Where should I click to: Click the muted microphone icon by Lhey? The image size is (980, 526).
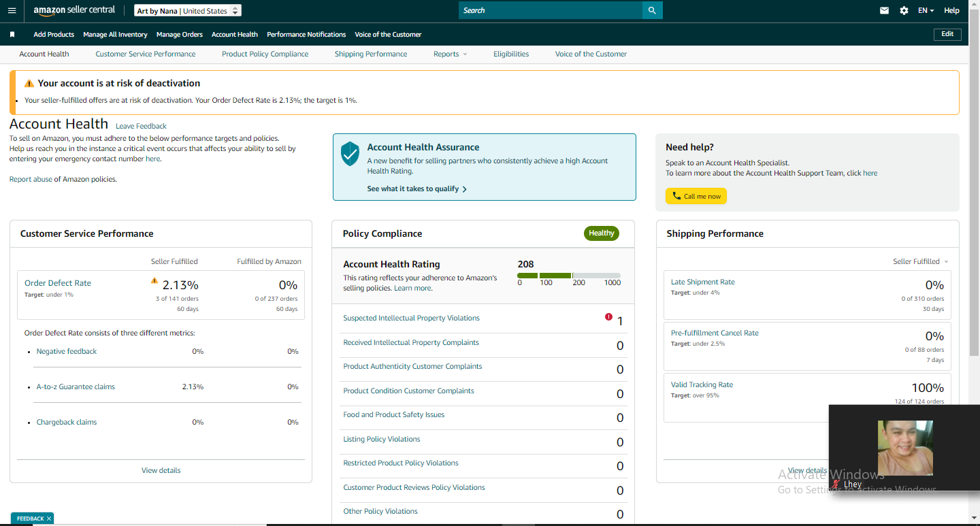tap(836, 484)
